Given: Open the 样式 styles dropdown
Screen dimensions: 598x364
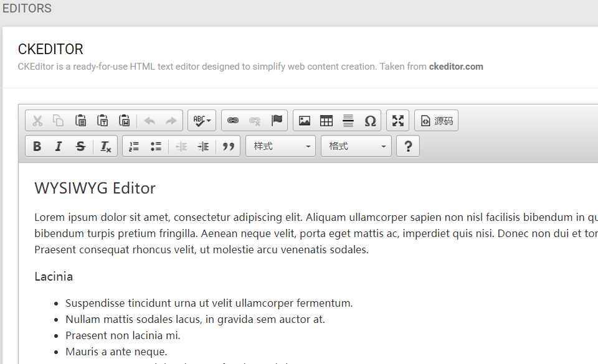Looking at the screenshot, I should pyautogui.click(x=281, y=146).
